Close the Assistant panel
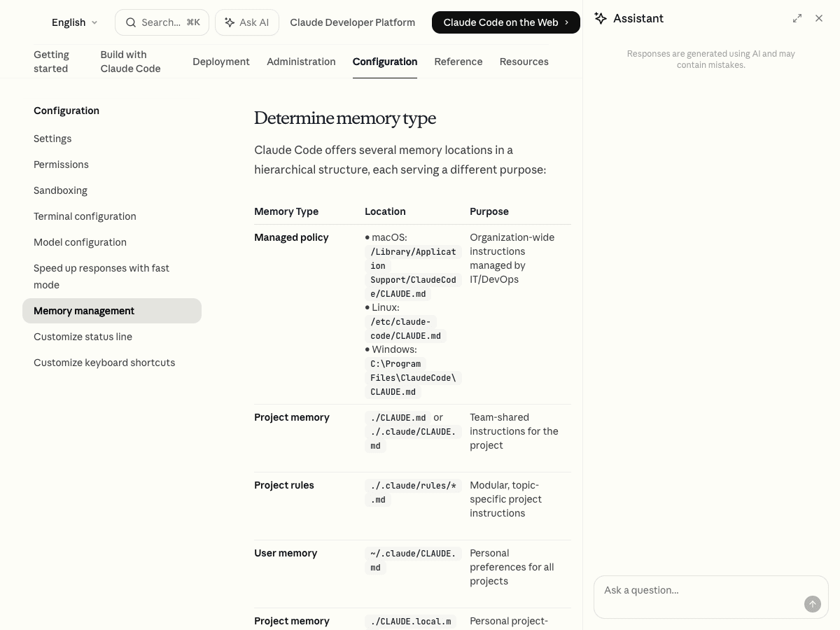 819,18
